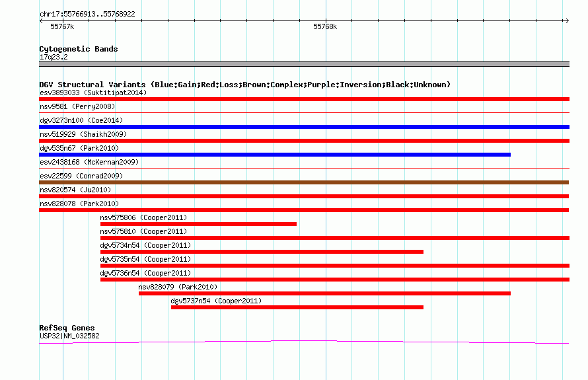This screenshot has width=588, height=380.
Task: Click the 55767k ruler label
Action: point(62,26)
